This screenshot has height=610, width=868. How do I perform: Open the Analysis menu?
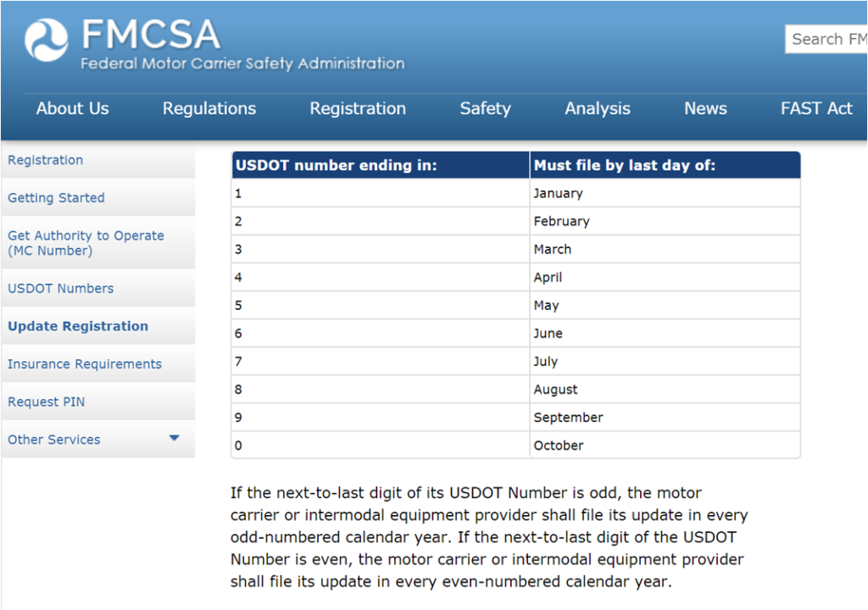tap(597, 108)
